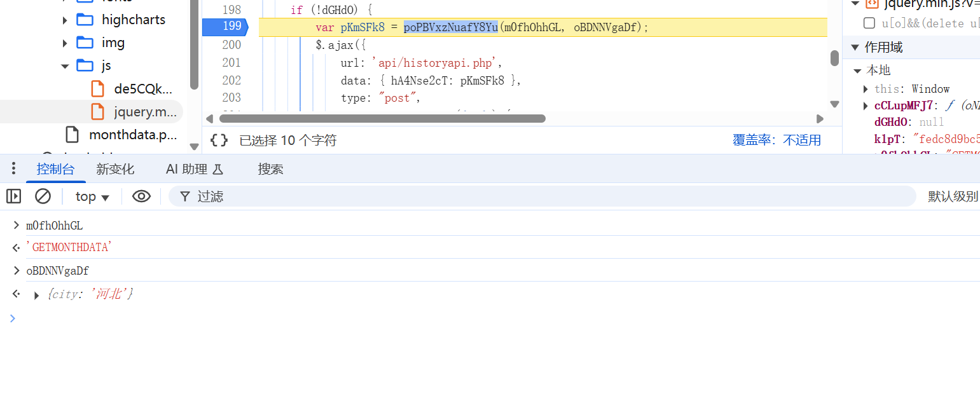Screen dimensions: 980x410
Task: Click line number 200 in gutter
Action: (231, 45)
